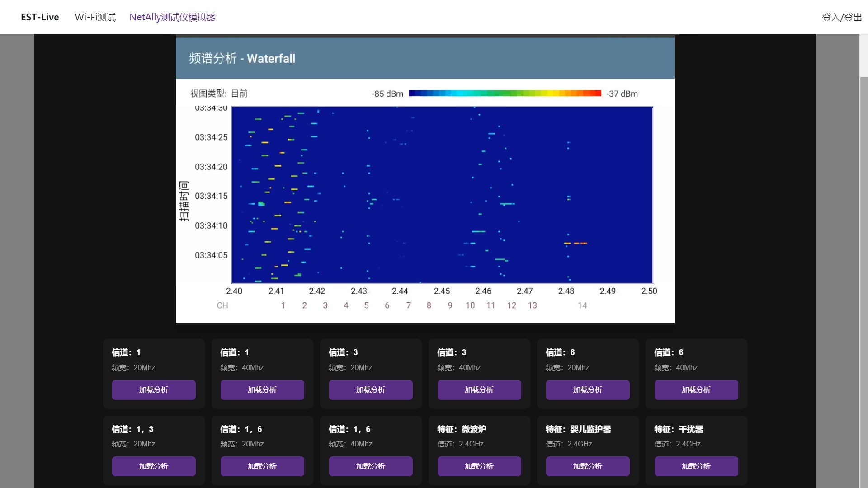Click the dBm color gradient legend bar
The width and height of the screenshot is (868, 488).
point(505,94)
